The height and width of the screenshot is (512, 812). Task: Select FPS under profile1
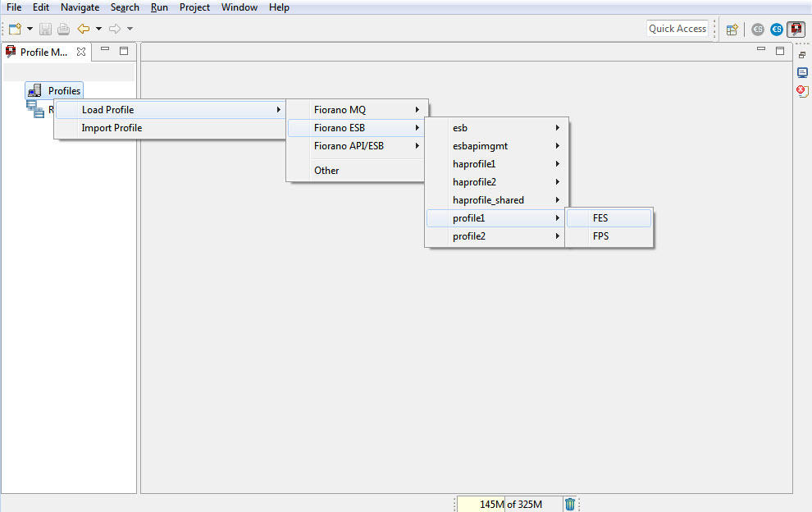(x=609, y=236)
